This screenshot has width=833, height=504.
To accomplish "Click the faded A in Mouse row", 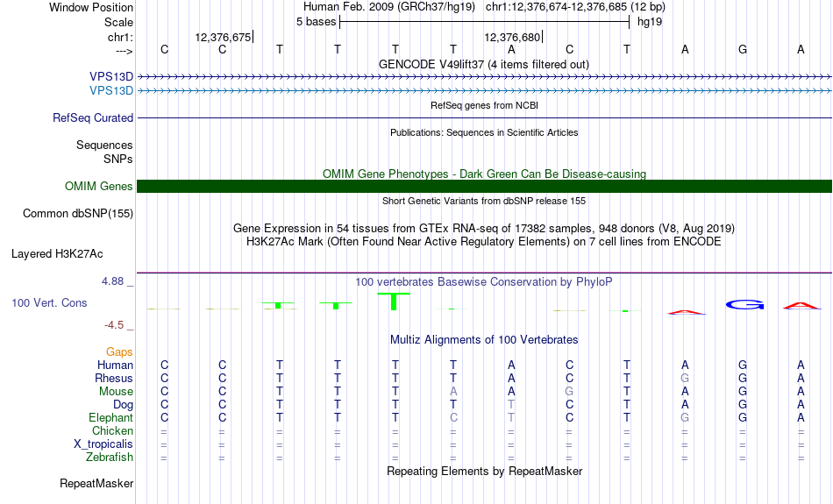I will click(453, 392).
